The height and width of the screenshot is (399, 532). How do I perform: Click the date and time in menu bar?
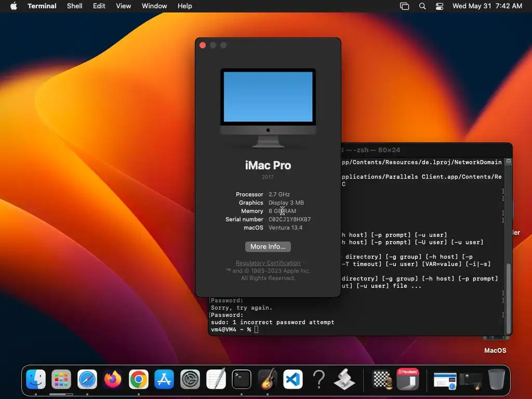(487, 6)
